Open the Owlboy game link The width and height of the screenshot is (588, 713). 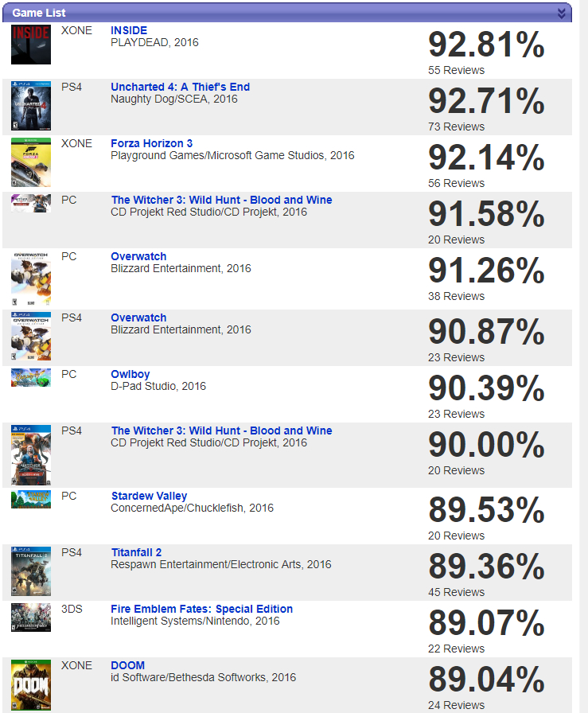click(130, 374)
